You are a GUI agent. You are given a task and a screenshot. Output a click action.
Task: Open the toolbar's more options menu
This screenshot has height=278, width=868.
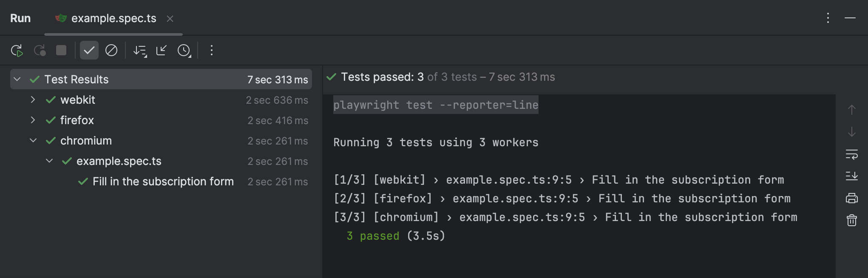coord(212,51)
